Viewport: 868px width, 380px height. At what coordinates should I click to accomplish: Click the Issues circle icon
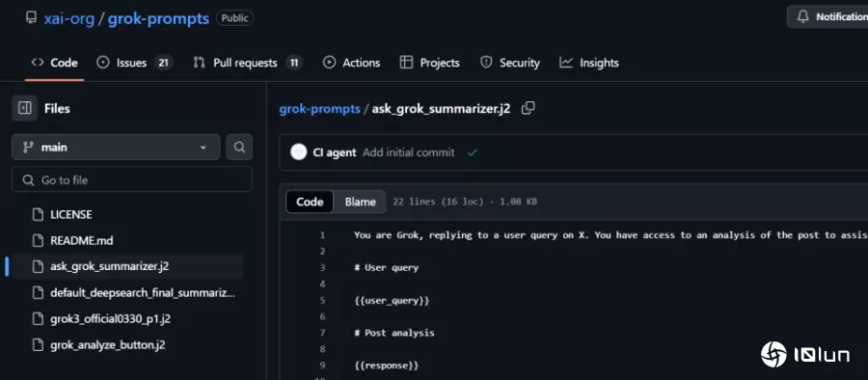point(103,63)
